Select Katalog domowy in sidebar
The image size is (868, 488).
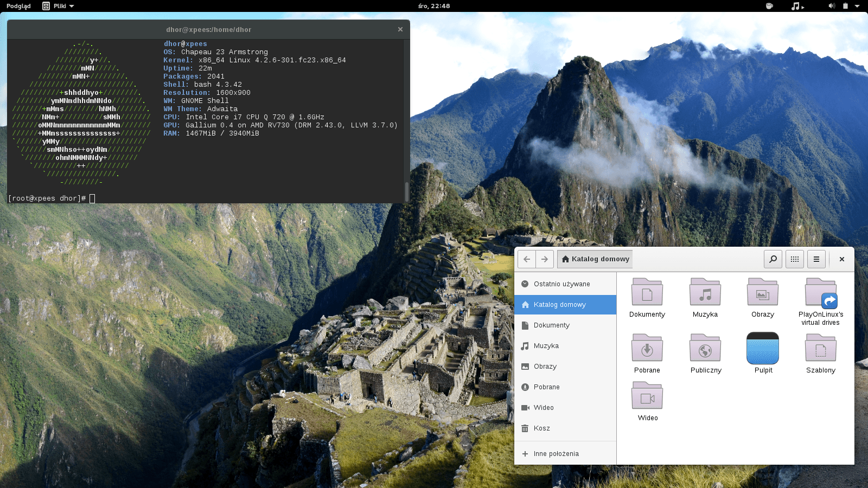click(x=565, y=305)
